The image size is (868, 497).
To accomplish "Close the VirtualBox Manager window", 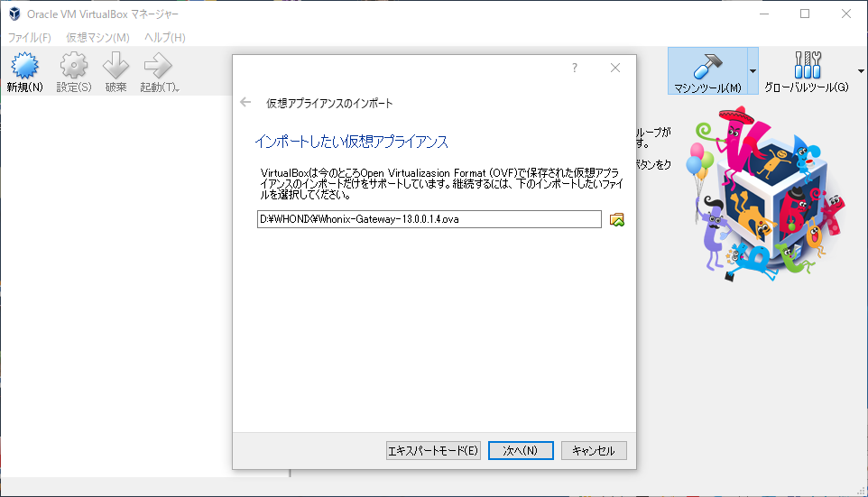I will pyautogui.click(x=845, y=14).
